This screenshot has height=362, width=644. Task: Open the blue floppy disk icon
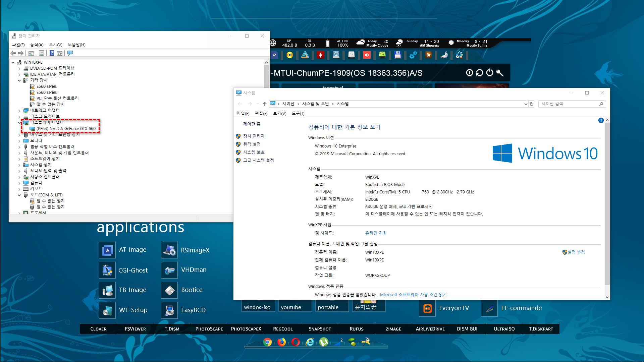398,55
